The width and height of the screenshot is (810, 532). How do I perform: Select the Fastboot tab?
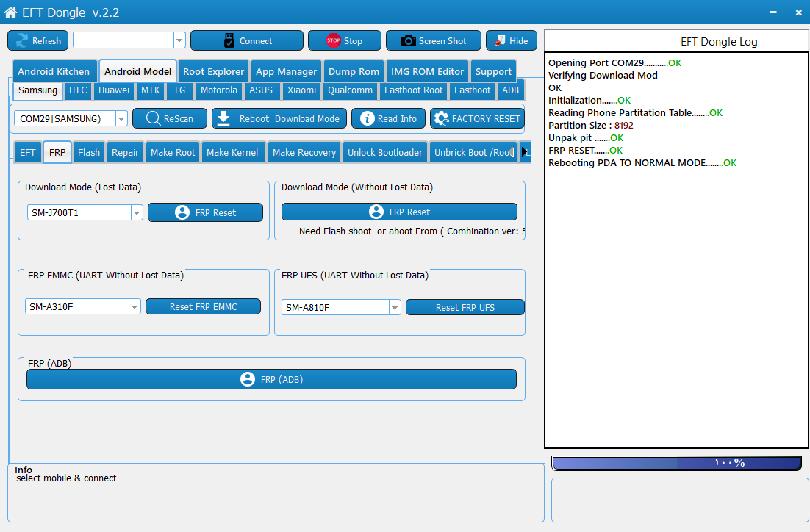coord(472,90)
